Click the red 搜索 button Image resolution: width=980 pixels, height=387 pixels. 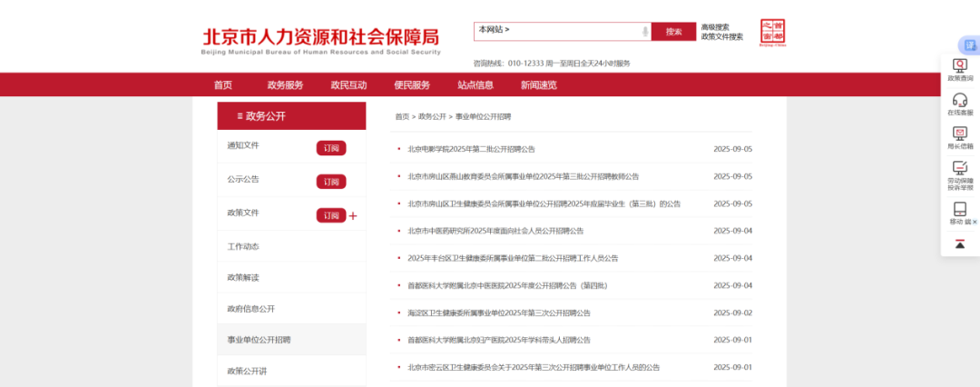673,32
